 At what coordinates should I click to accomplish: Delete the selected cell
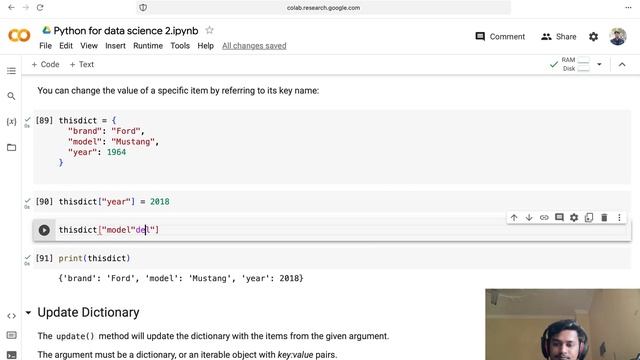click(604, 218)
